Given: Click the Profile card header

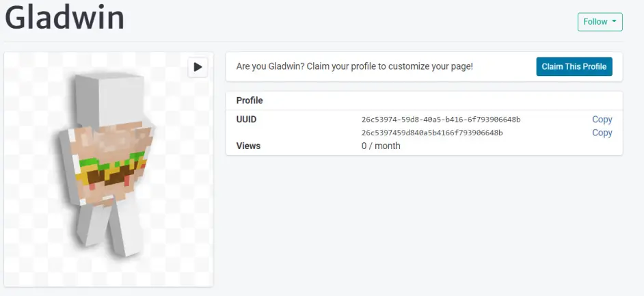Looking at the screenshot, I should pos(250,100).
